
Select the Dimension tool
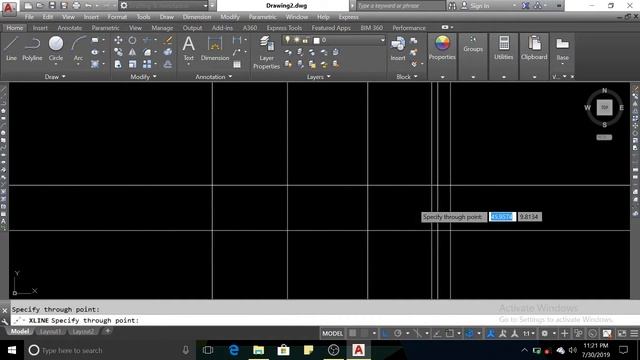(215, 49)
